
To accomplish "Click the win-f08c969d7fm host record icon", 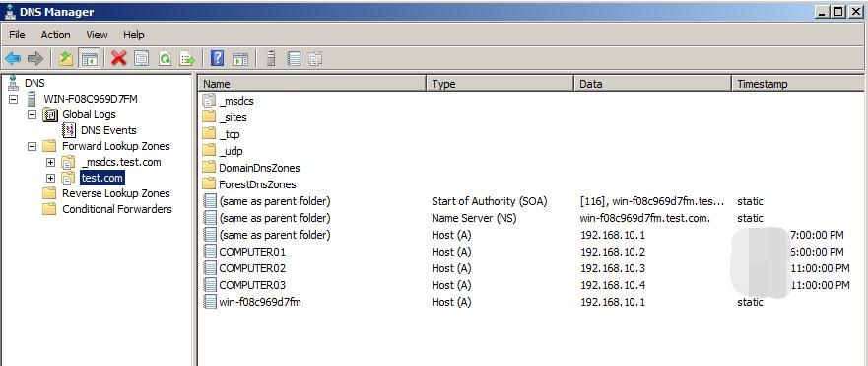I will tap(209, 302).
